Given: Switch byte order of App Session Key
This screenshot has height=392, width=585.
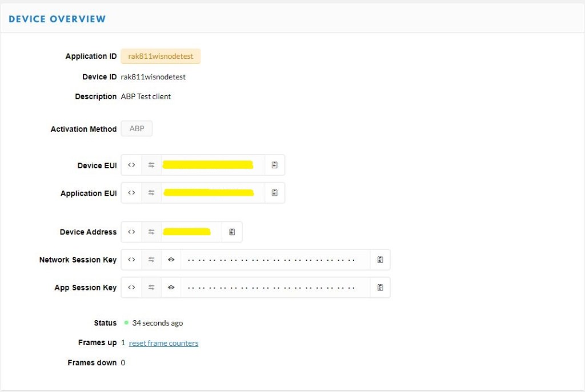Looking at the screenshot, I should point(151,288).
